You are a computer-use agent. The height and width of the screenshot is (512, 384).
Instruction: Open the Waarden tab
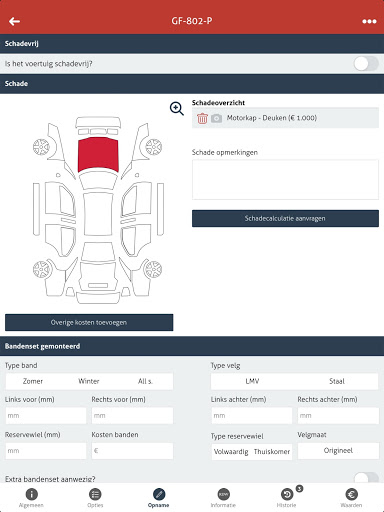coord(351,498)
